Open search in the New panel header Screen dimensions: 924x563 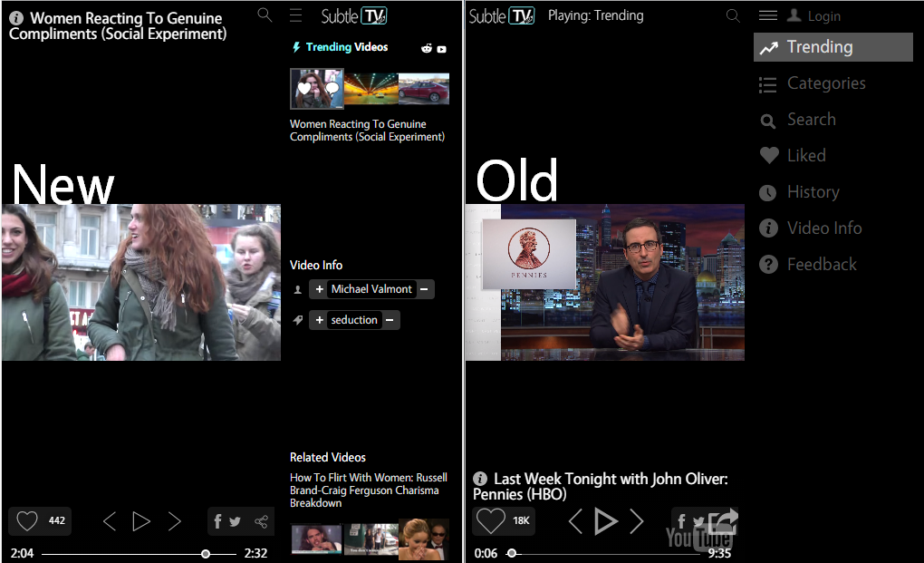click(x=265, y=15)
